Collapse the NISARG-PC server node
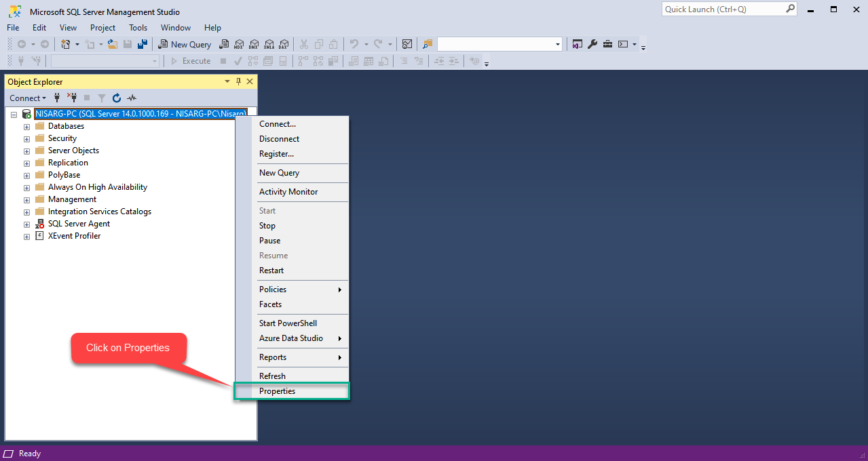 [14, 115]
